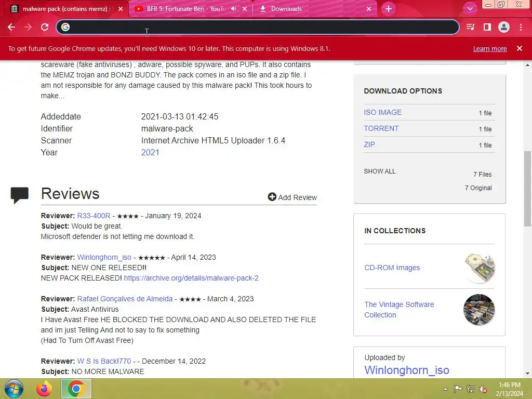
Task: Click the identifier value malware-pack
Action: click(167, 129)
